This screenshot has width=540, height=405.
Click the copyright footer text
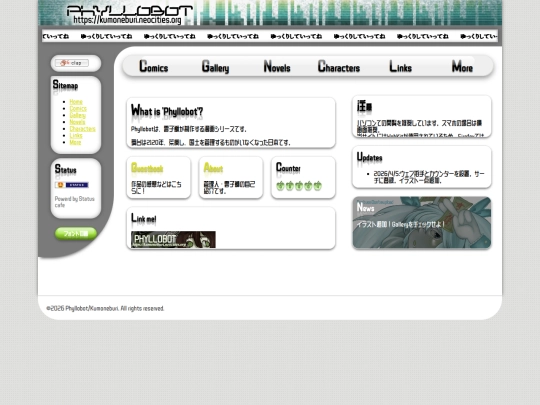tap(105, 308)
